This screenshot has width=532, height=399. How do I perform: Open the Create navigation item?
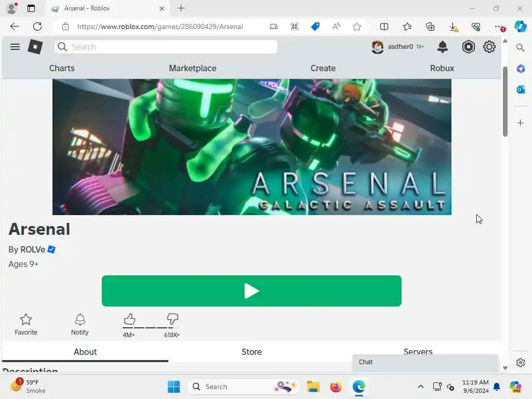[323, 68]
